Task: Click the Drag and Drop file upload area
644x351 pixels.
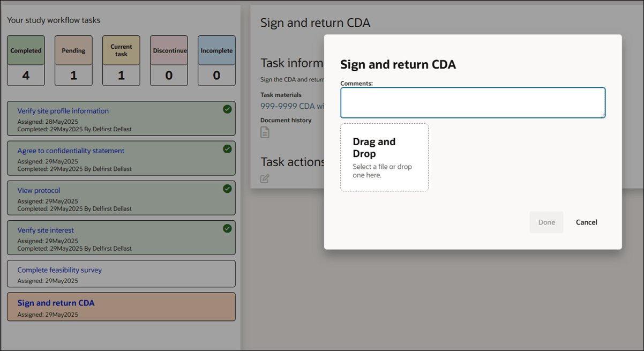Action: pos(384,157)
